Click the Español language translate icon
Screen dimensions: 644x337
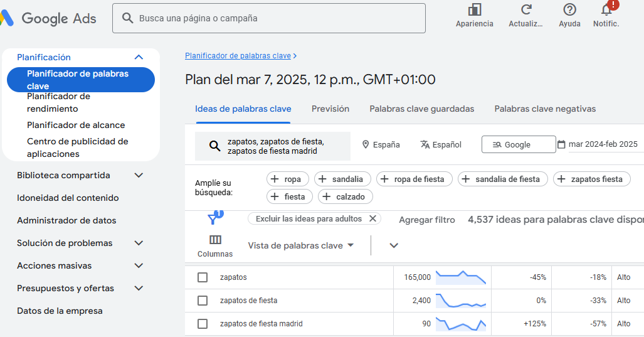click(425, 145)
